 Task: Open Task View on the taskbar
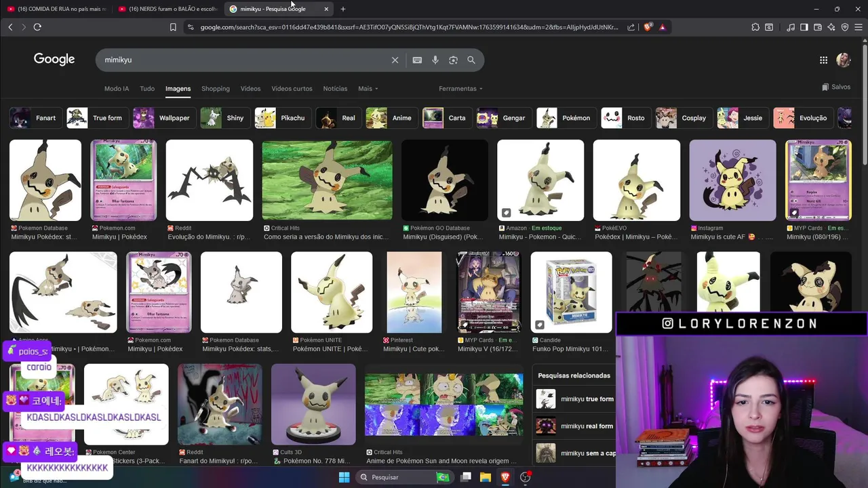tap(466, 477)
